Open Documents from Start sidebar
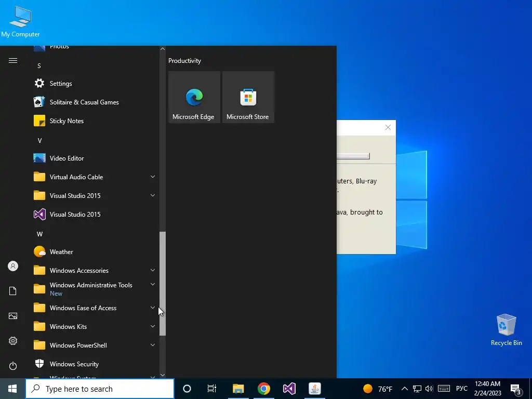 tap(13, 291)
